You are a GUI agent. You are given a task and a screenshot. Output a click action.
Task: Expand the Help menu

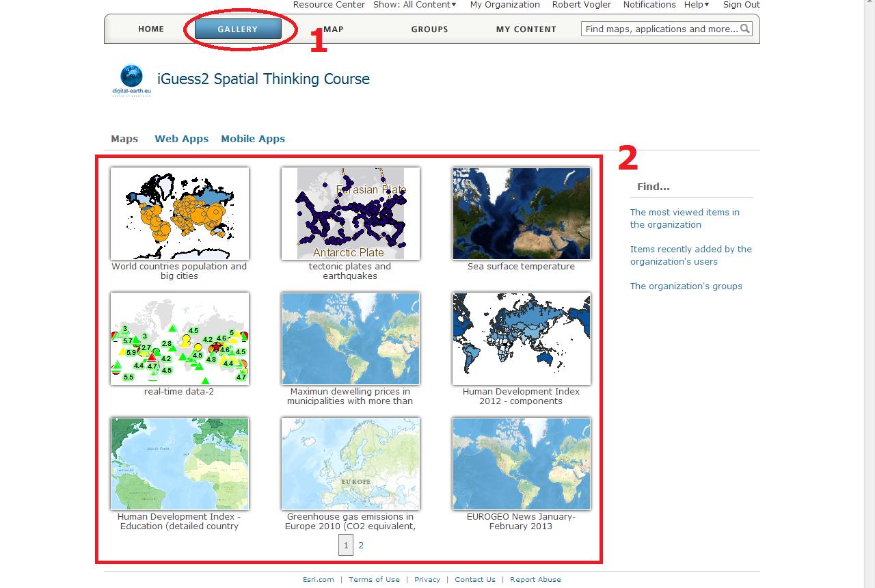coord(697,5)
